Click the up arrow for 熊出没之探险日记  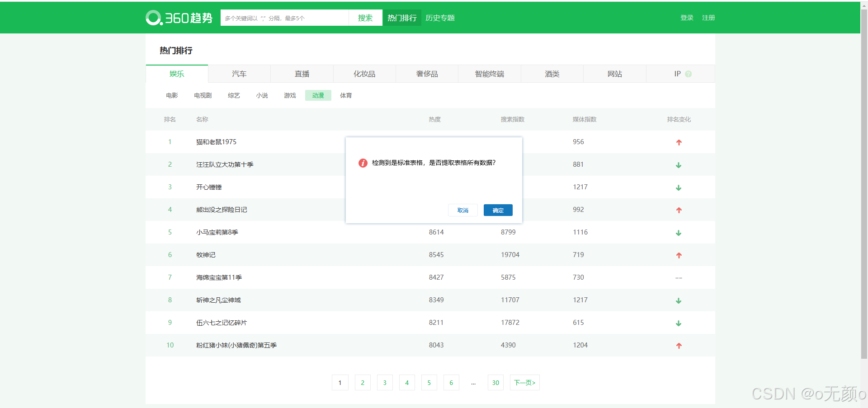(679, 210)
